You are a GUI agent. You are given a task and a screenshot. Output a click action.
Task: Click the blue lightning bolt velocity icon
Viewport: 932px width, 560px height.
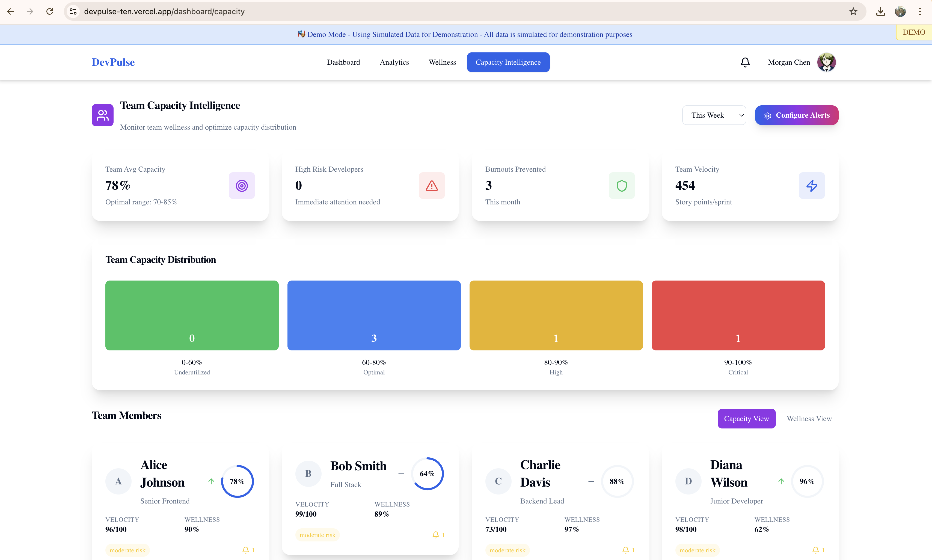coord(812,186)
